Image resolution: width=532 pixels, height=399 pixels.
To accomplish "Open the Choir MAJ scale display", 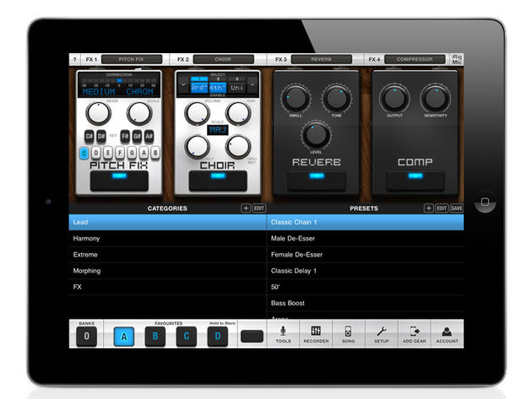I will click(218, 130).
